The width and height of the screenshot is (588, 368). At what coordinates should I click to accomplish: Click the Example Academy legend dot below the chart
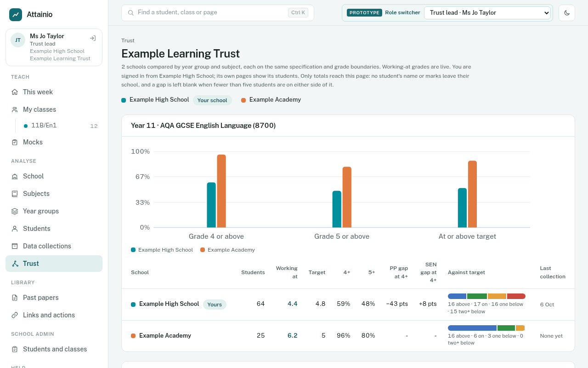[203, 250]
